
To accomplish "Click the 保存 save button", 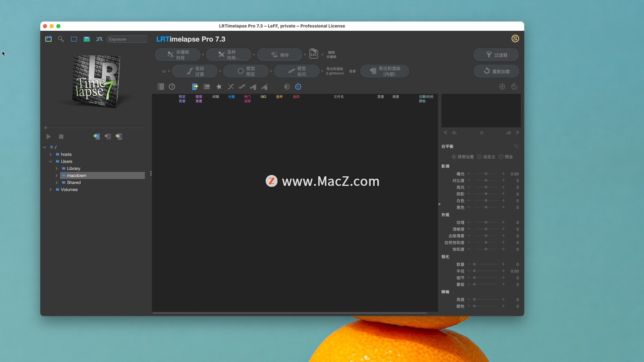I will point(280,55).
